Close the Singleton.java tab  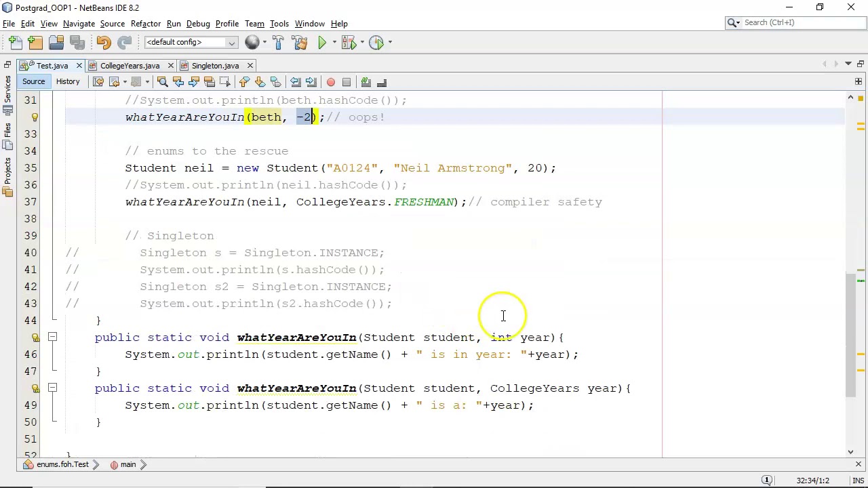[x=250, y=66]
